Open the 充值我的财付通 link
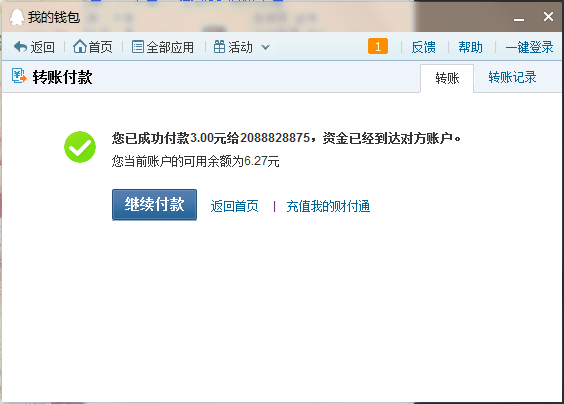The width and height of the screenshot is (564, 404). tap(328, 206)
